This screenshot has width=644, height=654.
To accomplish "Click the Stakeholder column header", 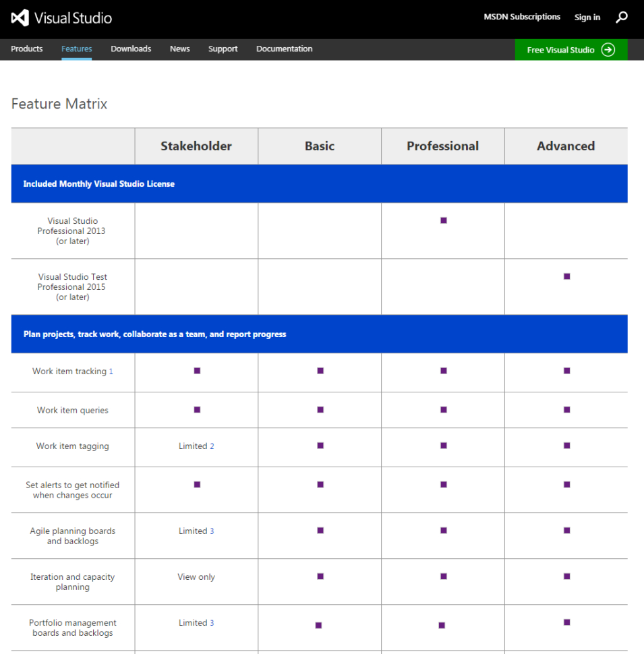I will (x=196, y=146).
